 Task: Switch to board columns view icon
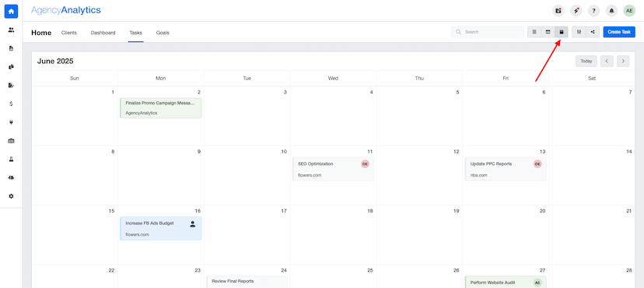pos(548,32)
